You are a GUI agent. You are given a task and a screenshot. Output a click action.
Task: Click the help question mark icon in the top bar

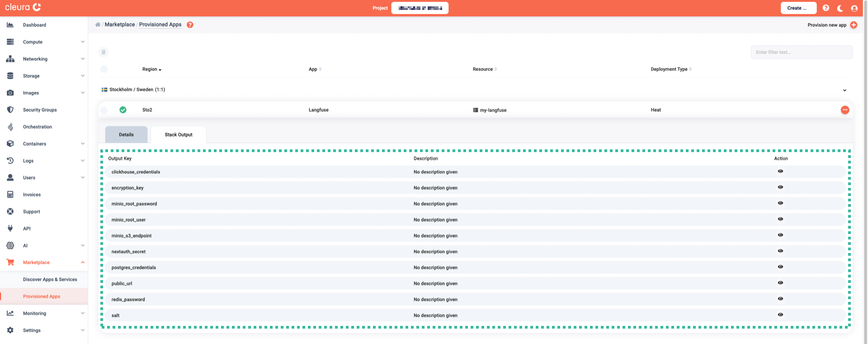pyautogui.click(x=826, y=8)
